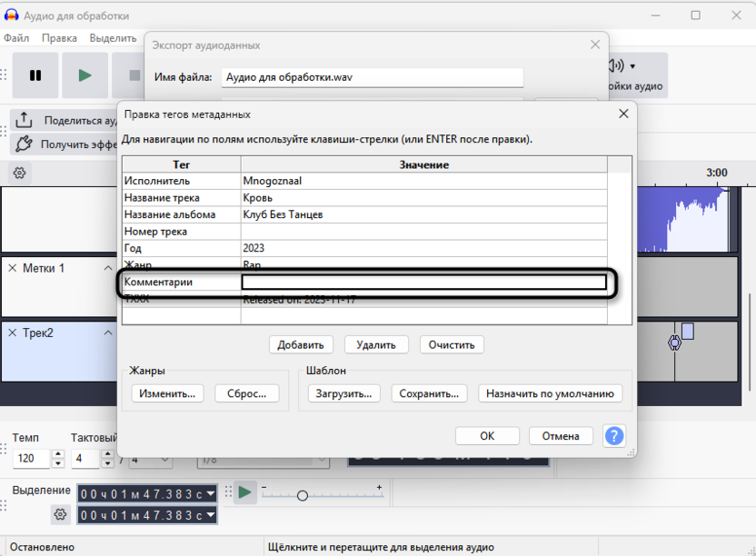756x556 pixels.
Task: Click the Комментарии value field
Action: coord(423,282)
